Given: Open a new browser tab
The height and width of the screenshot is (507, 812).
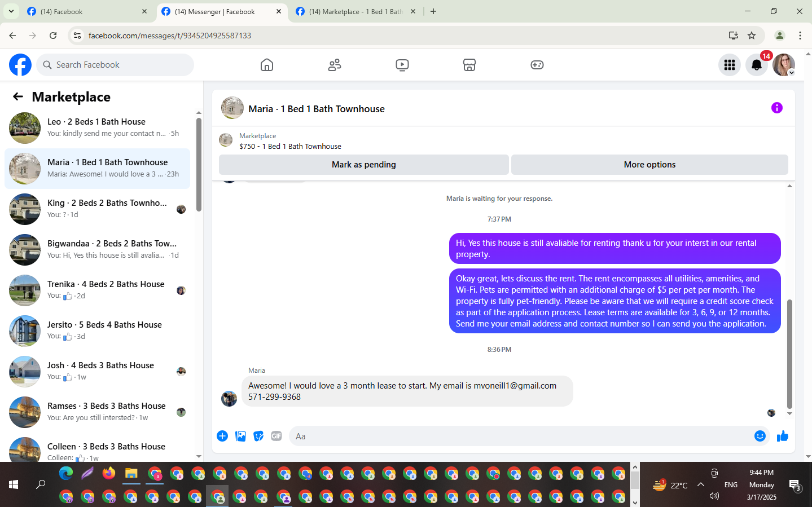Looking at the screenshot, I should click(x=433, y=11).
